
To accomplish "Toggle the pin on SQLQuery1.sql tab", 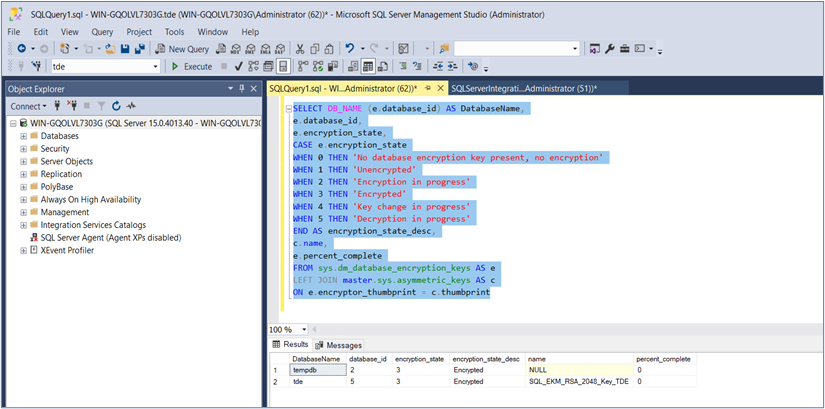I will (x=428, y=88).
